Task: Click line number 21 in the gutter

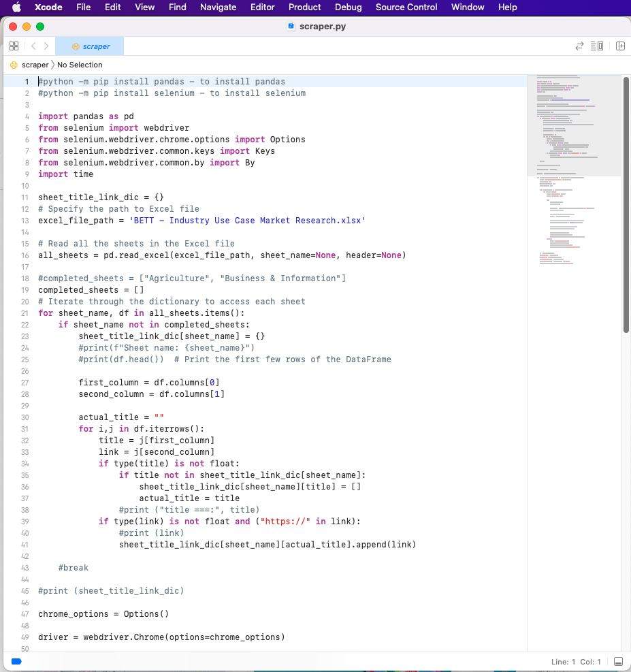Action: (x=25, y=313)
